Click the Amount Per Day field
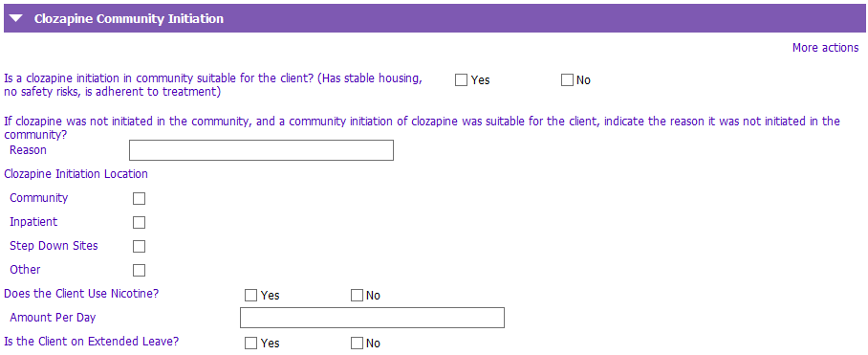 click(372, 318)
